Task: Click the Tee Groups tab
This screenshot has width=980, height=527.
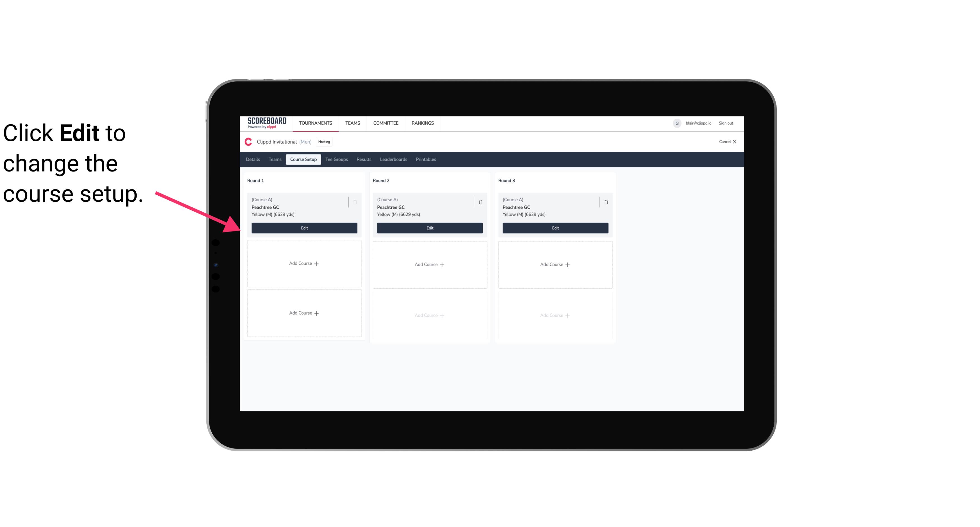Action: [336, 159]
